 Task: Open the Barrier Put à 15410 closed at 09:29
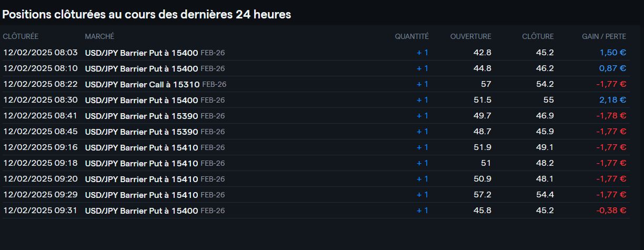pos(141,195)
